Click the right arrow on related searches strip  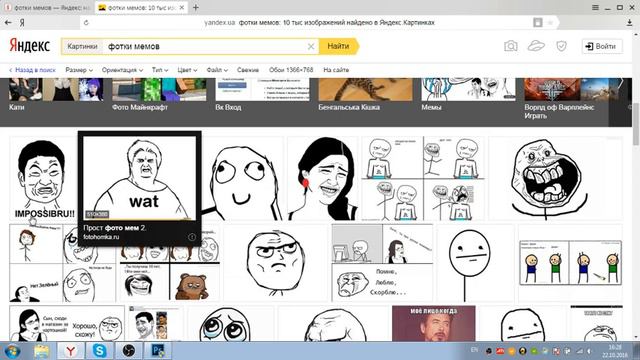(620, 84)
